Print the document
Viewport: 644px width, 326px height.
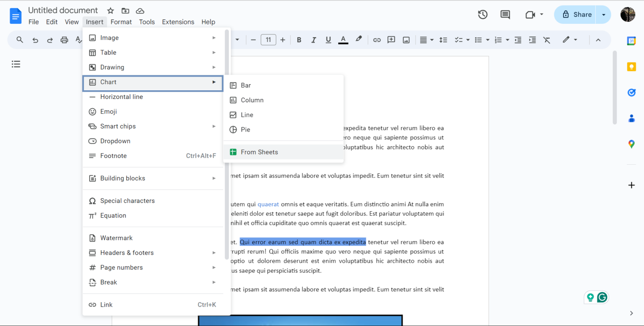pyautogui.click(x=63, y=40)
